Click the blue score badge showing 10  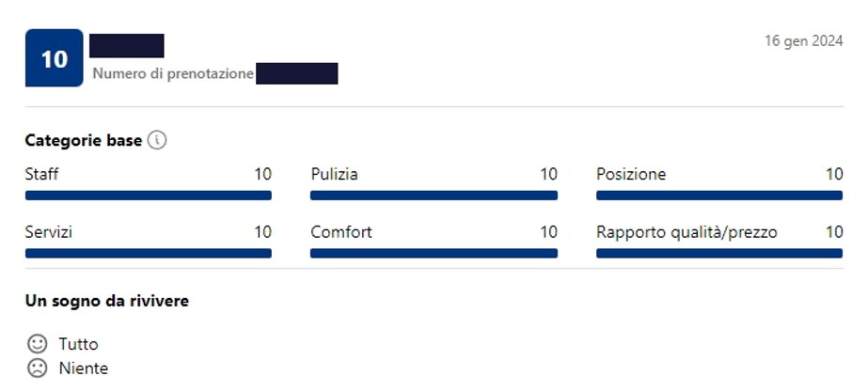point(55,58)
